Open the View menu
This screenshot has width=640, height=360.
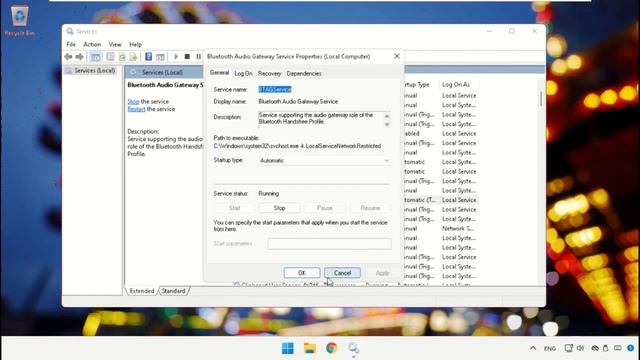coord(115,44)
